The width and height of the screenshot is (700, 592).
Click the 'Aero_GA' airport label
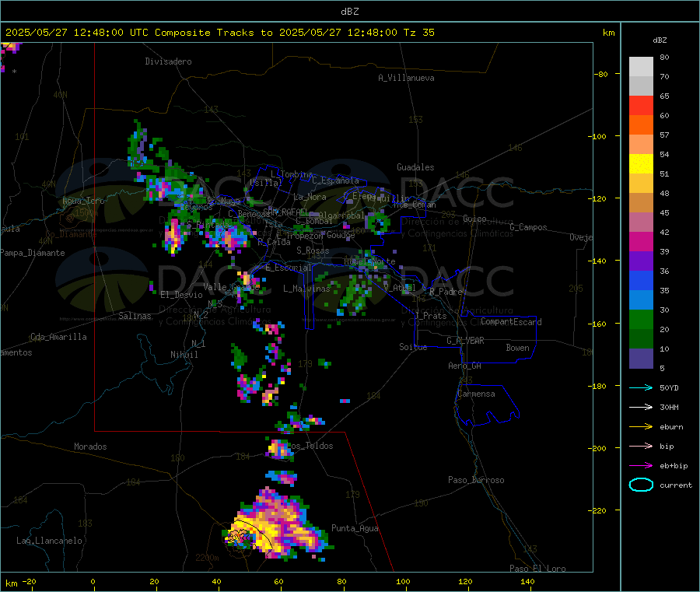click(x=465, y=366)
